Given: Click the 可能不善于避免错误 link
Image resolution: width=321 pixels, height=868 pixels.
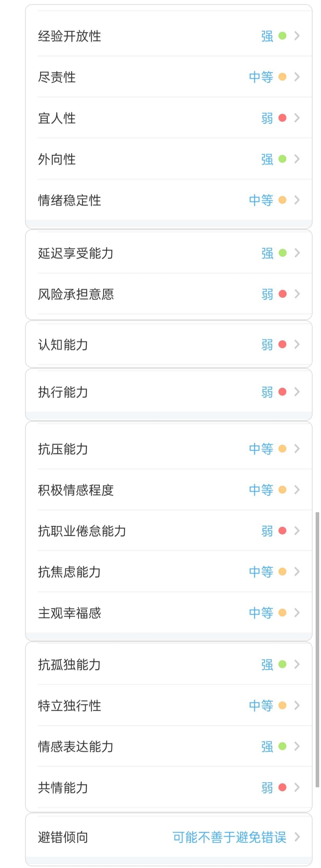Looking at the screenshot, I should click(x=229, y=837).
